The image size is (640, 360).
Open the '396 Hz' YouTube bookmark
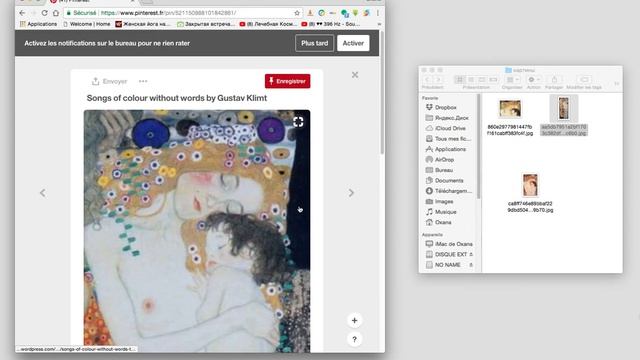(331, 24)
